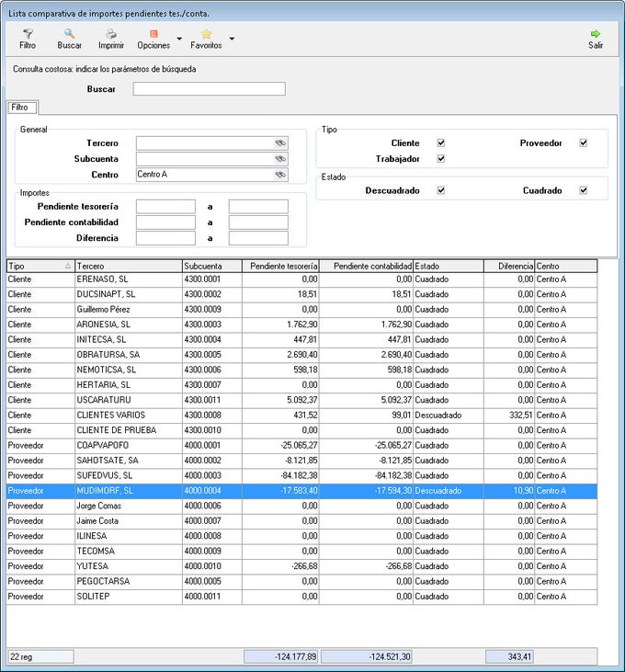The height and width of the screenshot is (672, 625).
Task: Select the TECOMSA row
Action: (x=301, y=552)
